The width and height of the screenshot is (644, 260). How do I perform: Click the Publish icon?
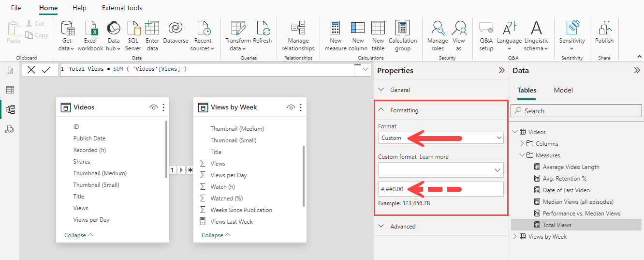(x=604, y=28)
